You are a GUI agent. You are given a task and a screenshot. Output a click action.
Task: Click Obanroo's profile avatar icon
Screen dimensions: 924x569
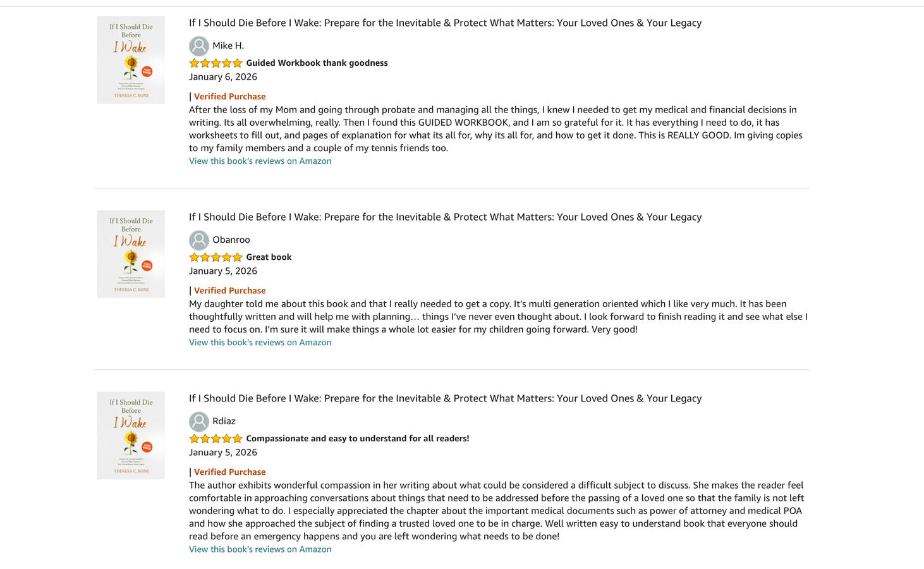(x=198, y=240)
